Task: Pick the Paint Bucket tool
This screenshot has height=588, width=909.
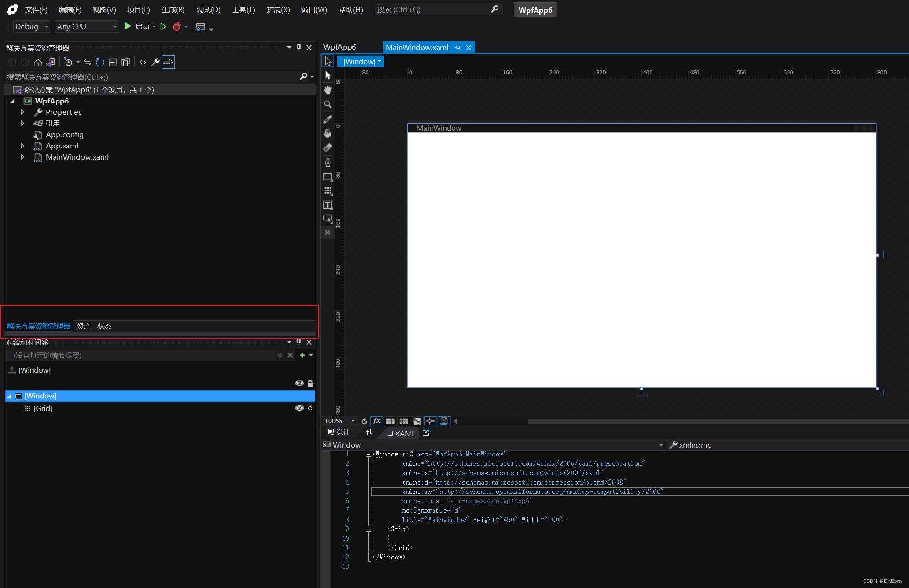Action: pos(328,133)
